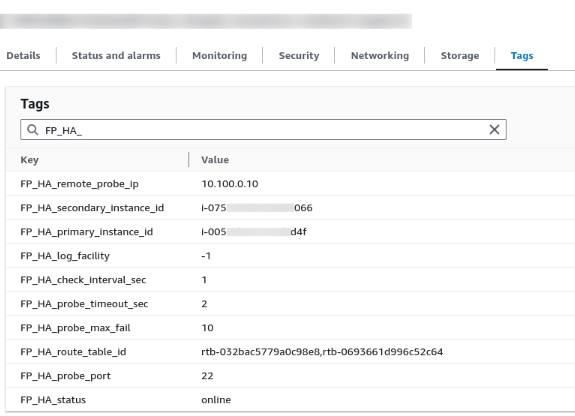Click value 2 of FP_HA_probe_timeout_sec

(204, 304)
